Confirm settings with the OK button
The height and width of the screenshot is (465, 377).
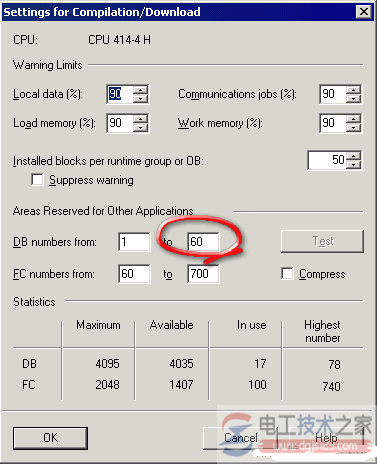click(50, 438)
